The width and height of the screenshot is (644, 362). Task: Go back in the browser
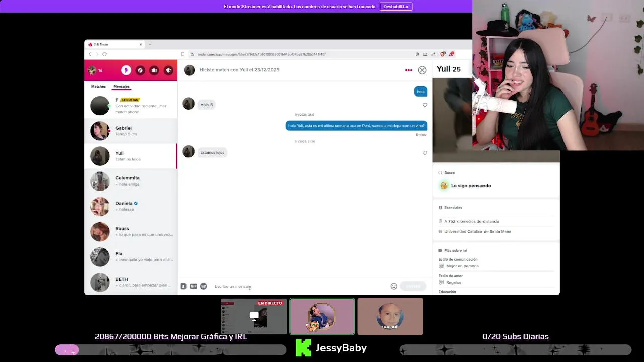90,54
